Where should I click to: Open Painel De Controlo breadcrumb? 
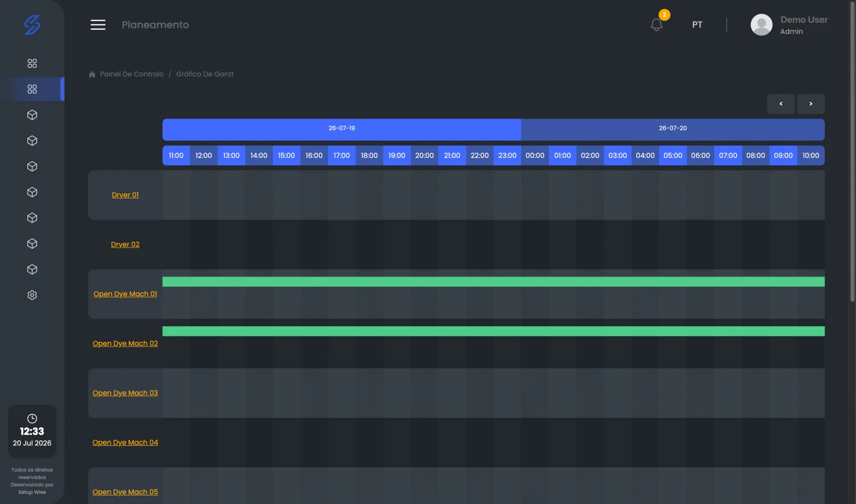pyautogui.click(x=132, y=74)
